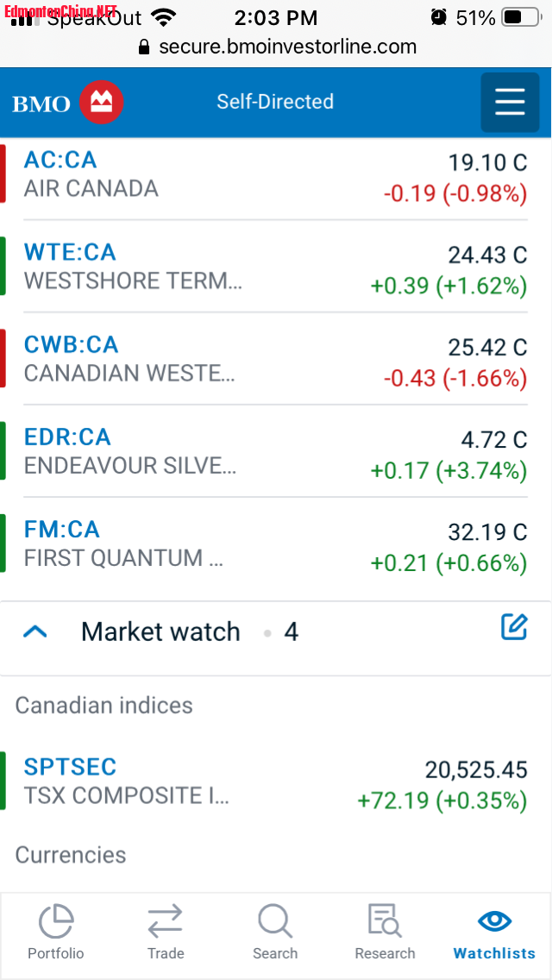Click the Air Canada price change value

pyautogui.click(x=455, y=194)
